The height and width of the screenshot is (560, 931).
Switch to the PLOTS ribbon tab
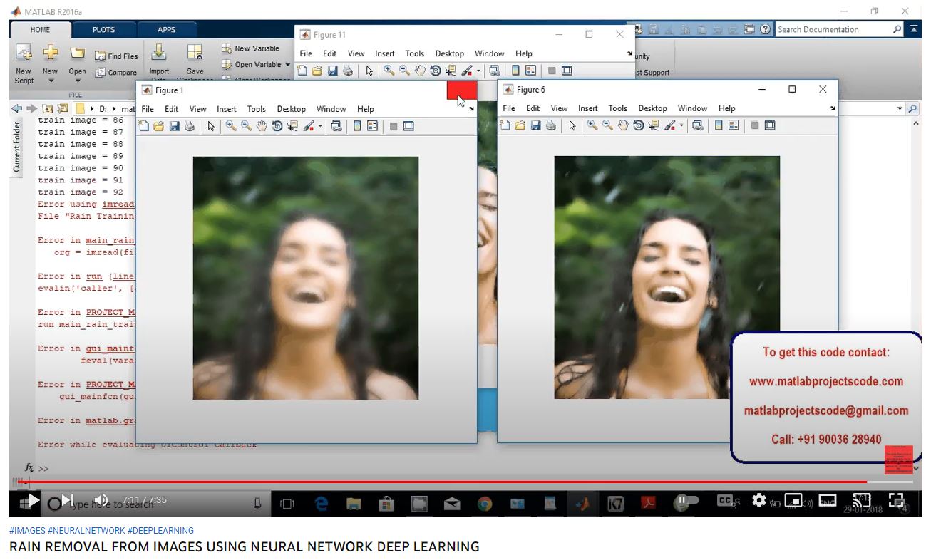(103, 30)
